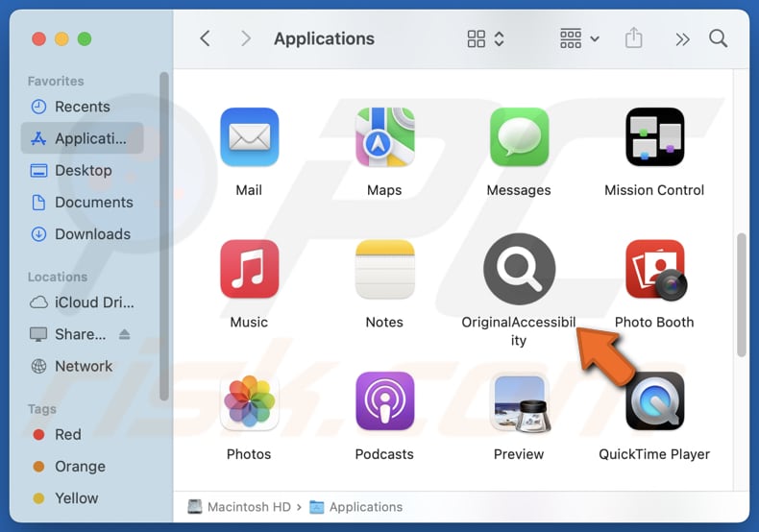The image size is (759, 532).
Task: Open the Finder search magnifier
Action: 718,38
